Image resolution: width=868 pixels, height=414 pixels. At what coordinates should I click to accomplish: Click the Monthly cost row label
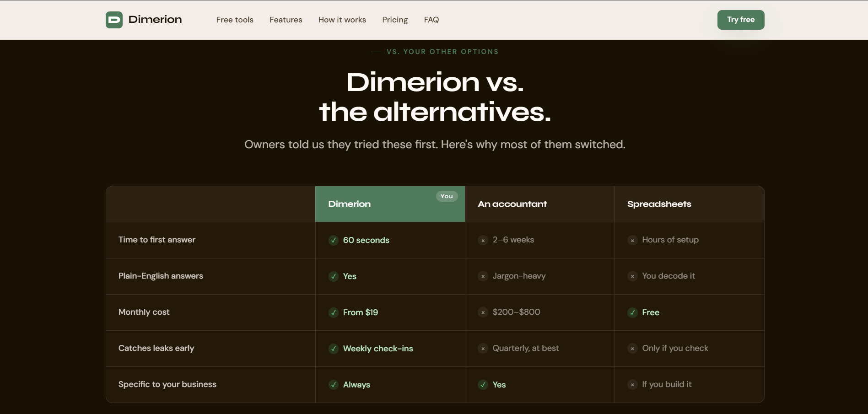point(144,312)
